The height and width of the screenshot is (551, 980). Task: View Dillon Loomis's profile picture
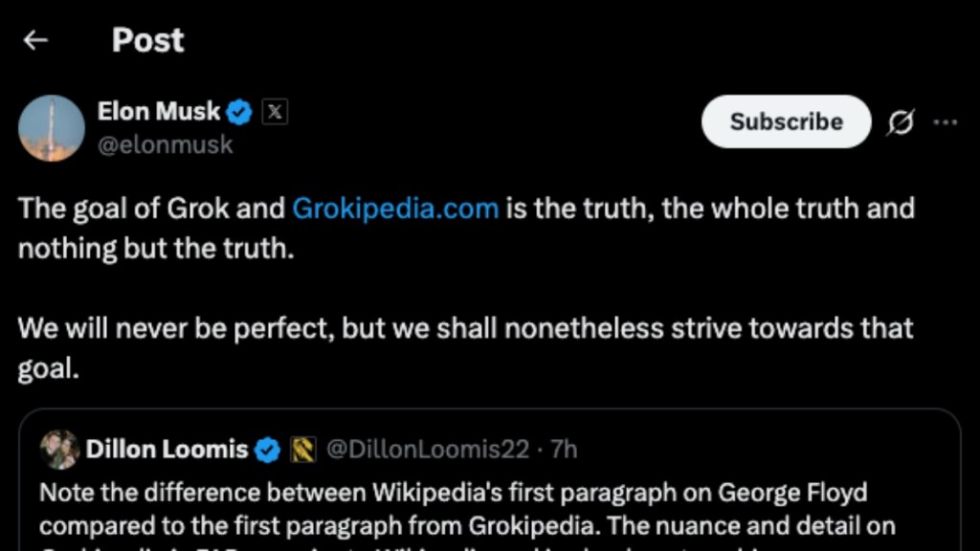[59, 448]
